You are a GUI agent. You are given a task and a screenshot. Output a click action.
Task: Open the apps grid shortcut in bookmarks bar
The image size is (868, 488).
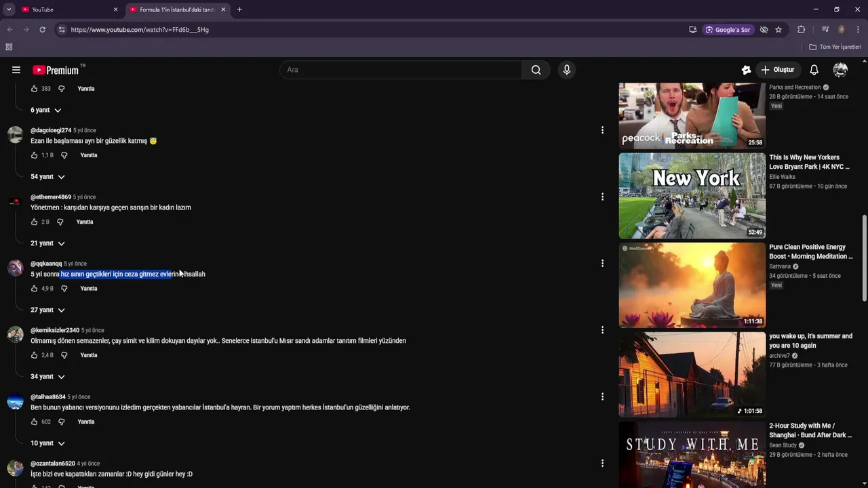click(9, 47)
